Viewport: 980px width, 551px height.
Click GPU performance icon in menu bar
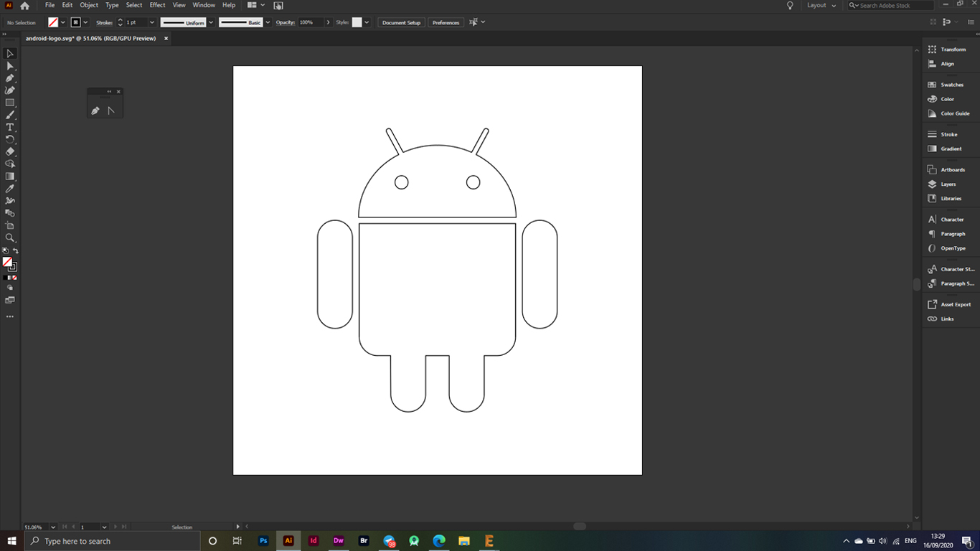[x=278, y=5]
